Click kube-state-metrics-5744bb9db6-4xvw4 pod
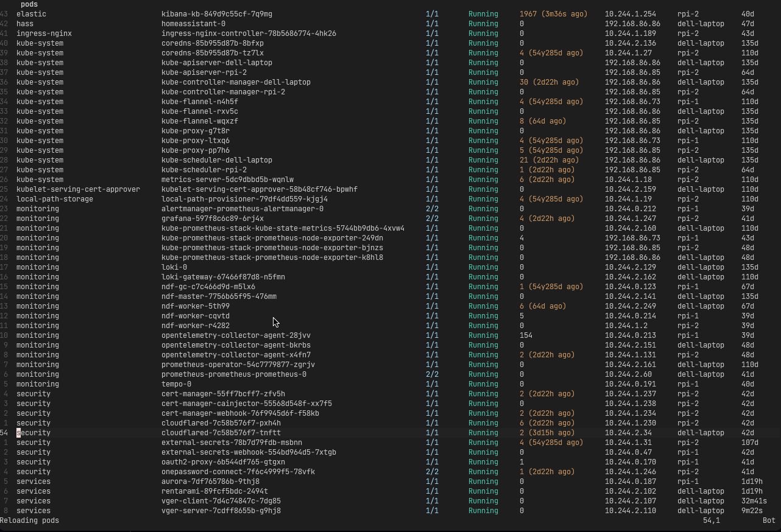 (x=283, y=228)
